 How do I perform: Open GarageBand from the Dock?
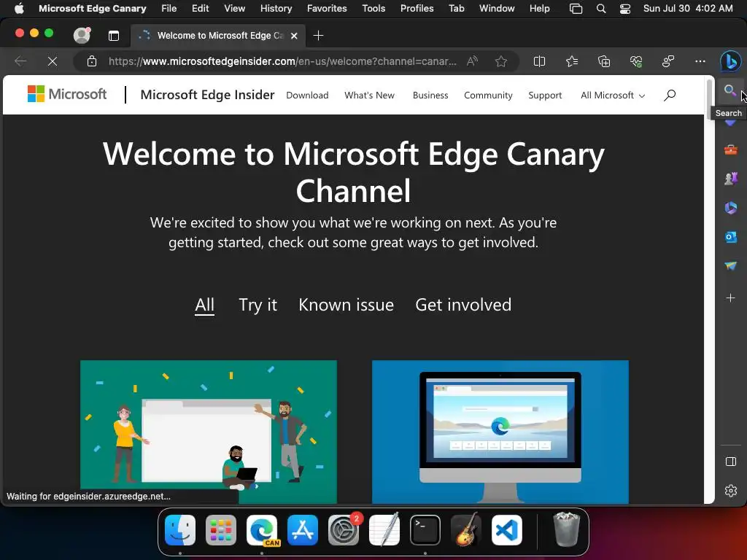click(466, 530)
